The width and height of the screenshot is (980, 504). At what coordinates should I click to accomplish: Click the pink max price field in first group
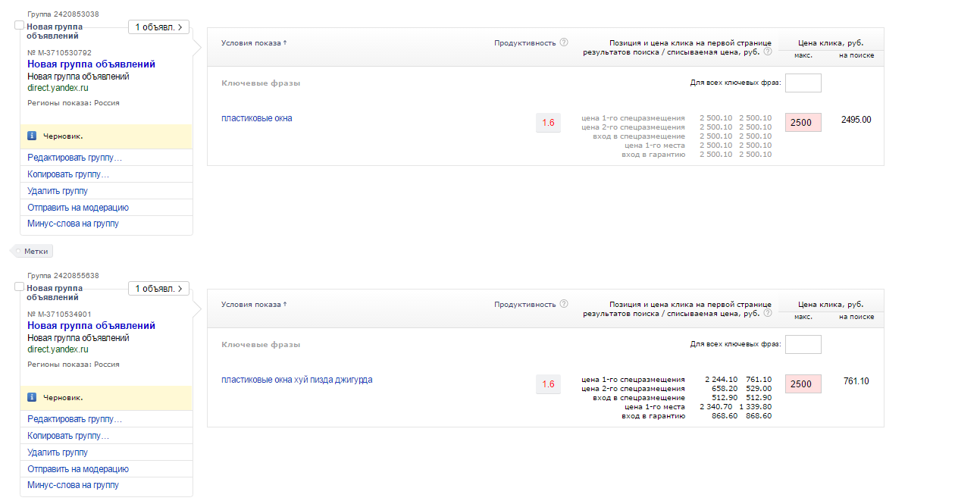[x=803, y=123]
